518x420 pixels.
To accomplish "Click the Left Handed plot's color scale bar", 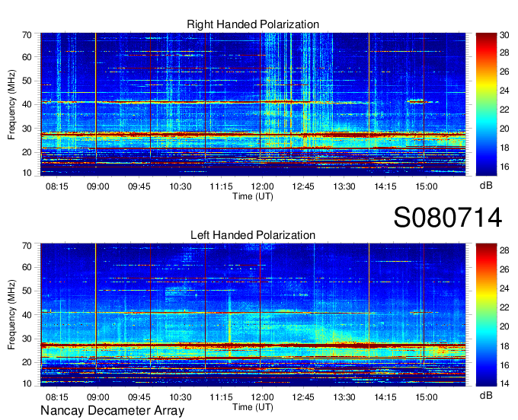I will [486, 315].
